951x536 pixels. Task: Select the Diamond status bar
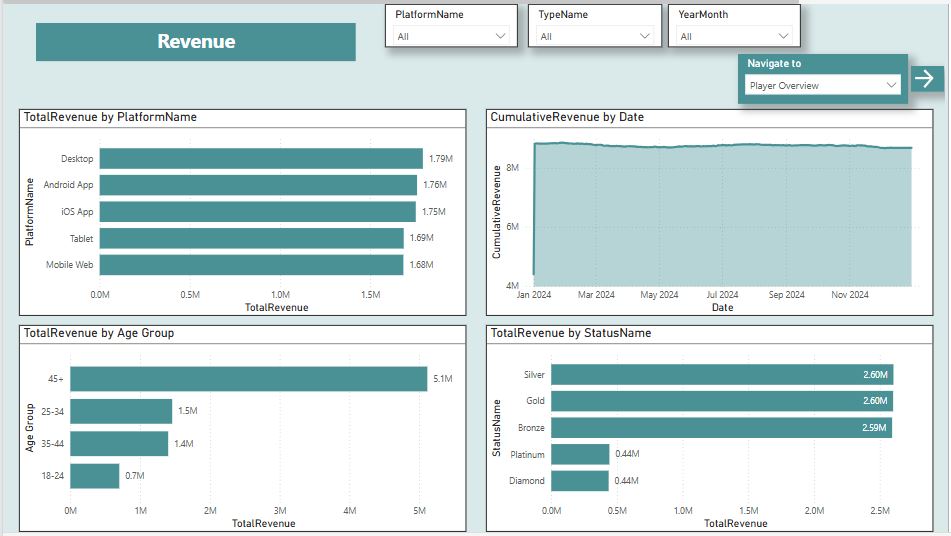click(580, 481)
